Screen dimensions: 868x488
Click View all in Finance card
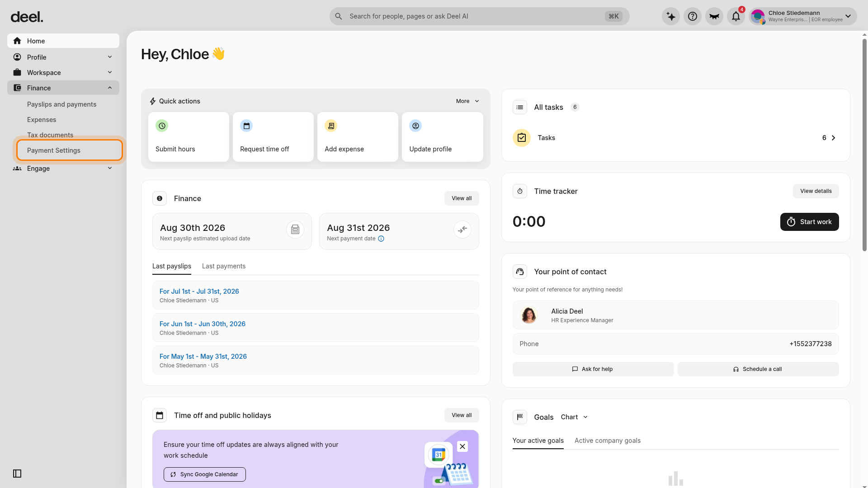point(462,198)
